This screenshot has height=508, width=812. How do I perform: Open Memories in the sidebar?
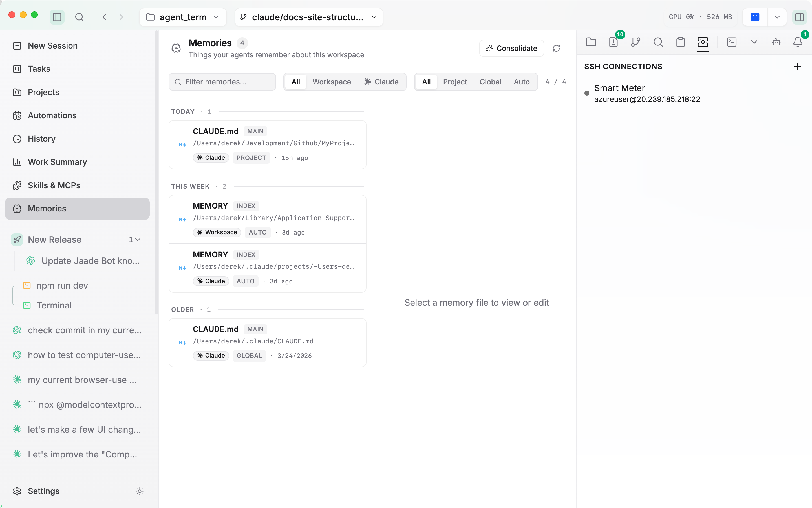[x=77, y=209]
